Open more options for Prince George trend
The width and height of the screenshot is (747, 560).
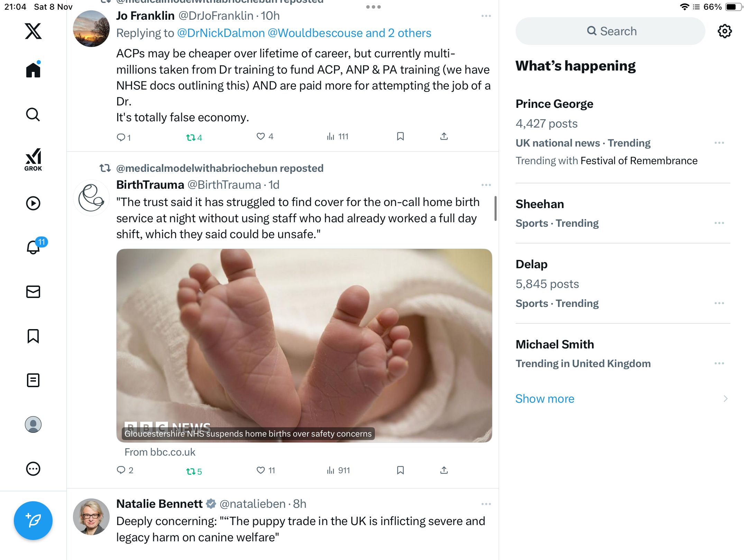(x=719, y=143)
